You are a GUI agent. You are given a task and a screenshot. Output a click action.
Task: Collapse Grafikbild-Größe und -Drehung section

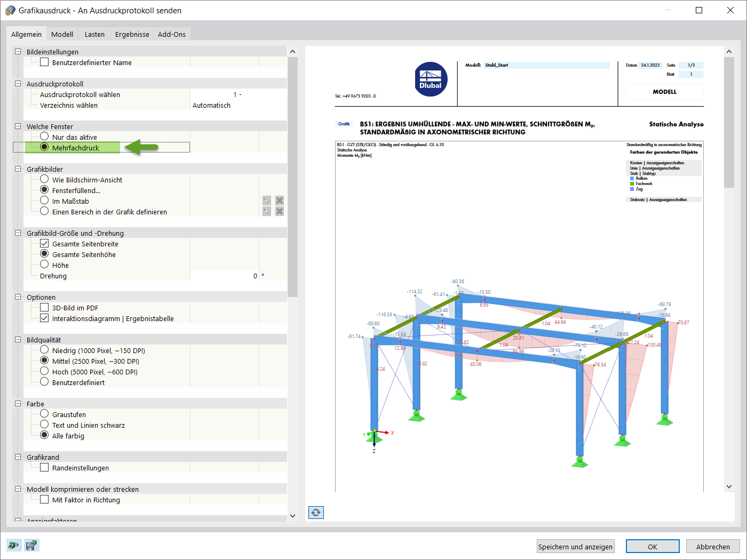tap(18, 233)
